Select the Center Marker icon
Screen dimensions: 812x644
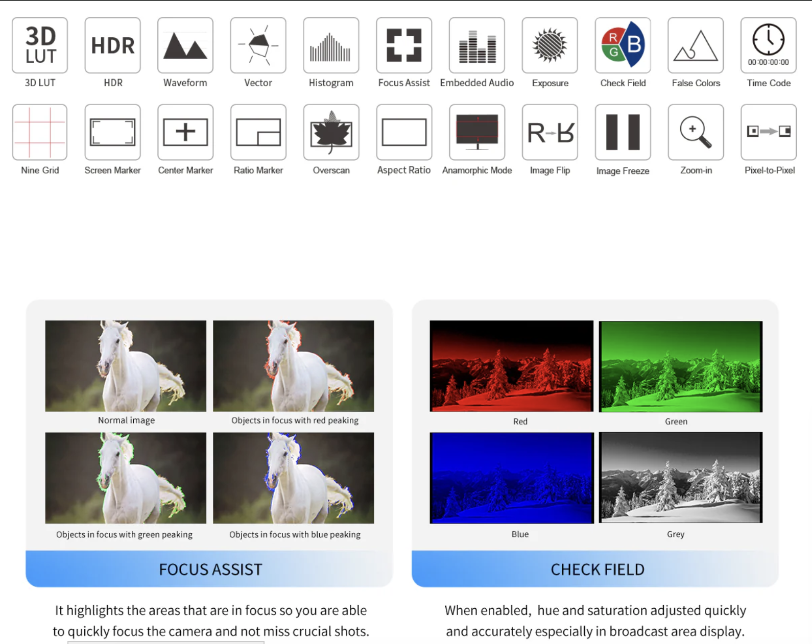[185, 132]
